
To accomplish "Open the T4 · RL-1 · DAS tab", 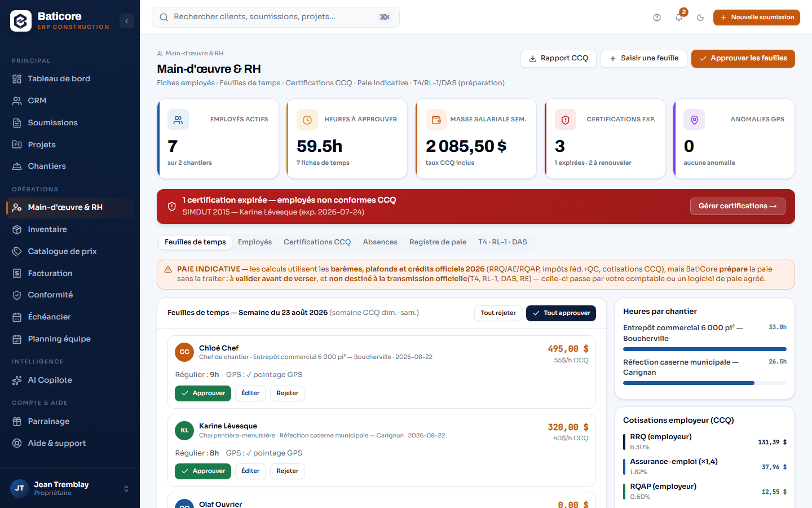I will tap(503, 242).
